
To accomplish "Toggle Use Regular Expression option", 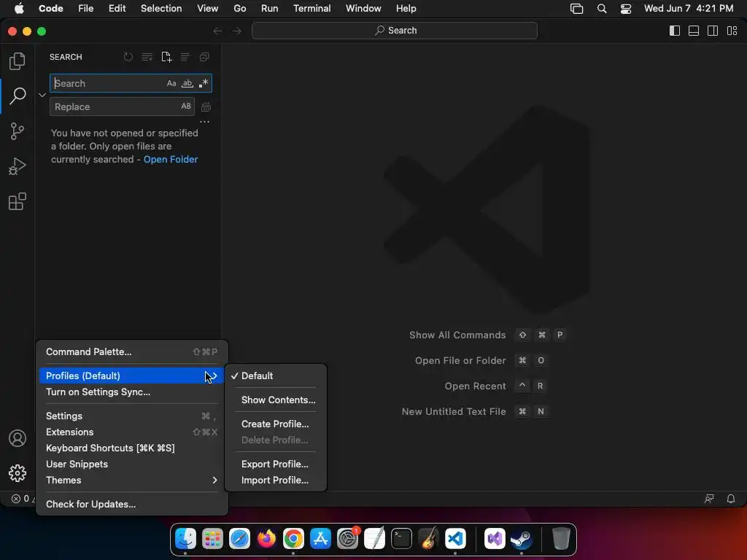I will (x=204, y=83).
